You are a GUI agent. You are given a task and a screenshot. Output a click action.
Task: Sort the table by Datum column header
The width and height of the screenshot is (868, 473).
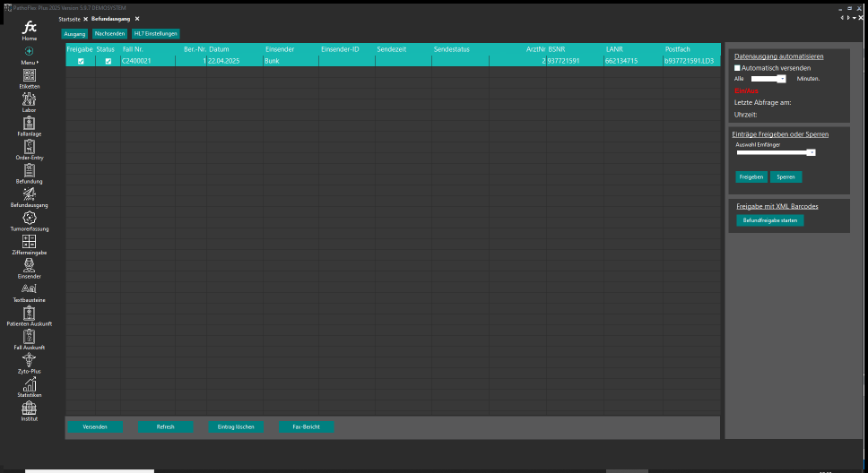(219, 49)
